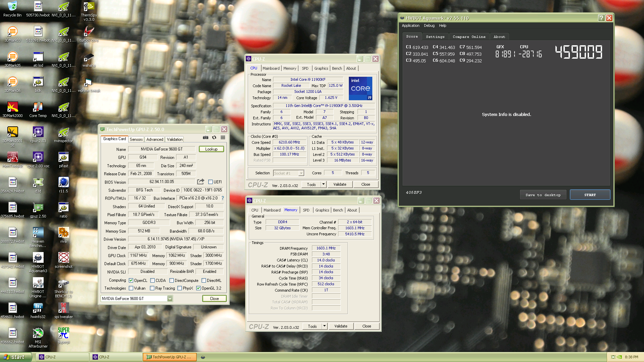
Task: Toggle the Ray Tracing checkbox
Action: [x=152, y=288]
